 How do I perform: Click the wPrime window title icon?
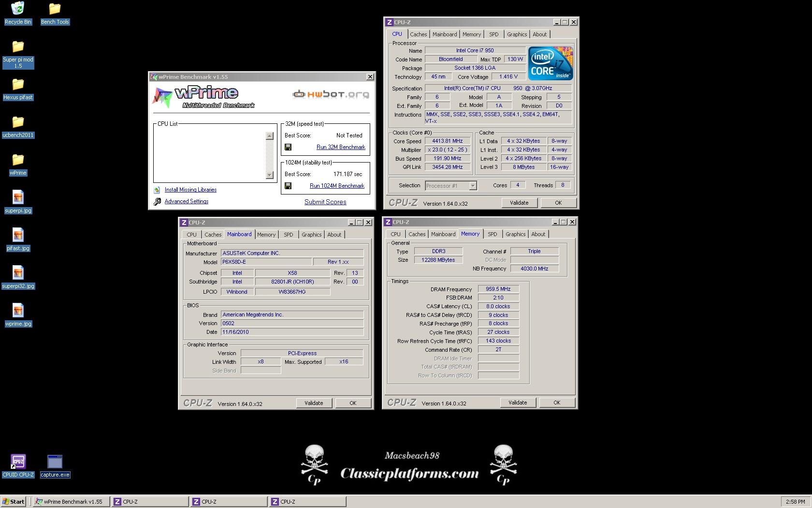pyautogui.click(x=154, y=77)
